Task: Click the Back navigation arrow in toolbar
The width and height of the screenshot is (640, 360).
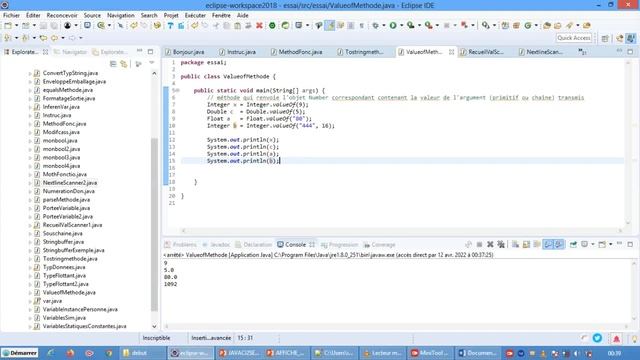Action: [x=54, y=38]
